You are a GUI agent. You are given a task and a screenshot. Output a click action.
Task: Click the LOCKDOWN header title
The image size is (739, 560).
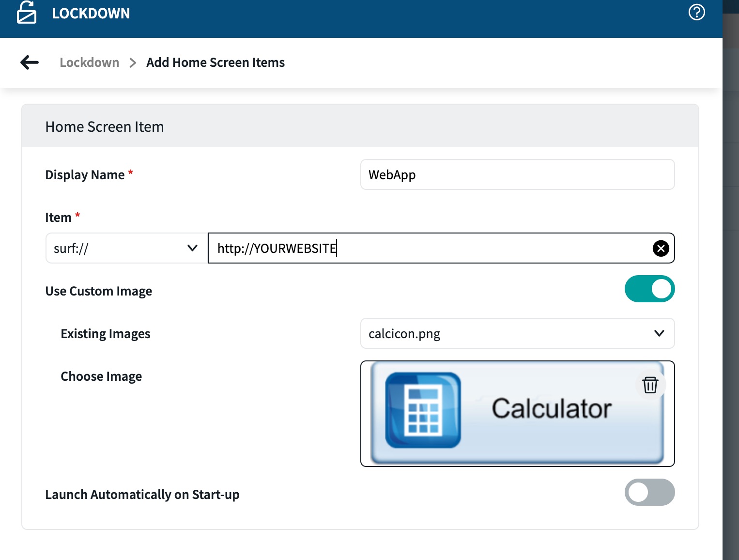(91, 14)
